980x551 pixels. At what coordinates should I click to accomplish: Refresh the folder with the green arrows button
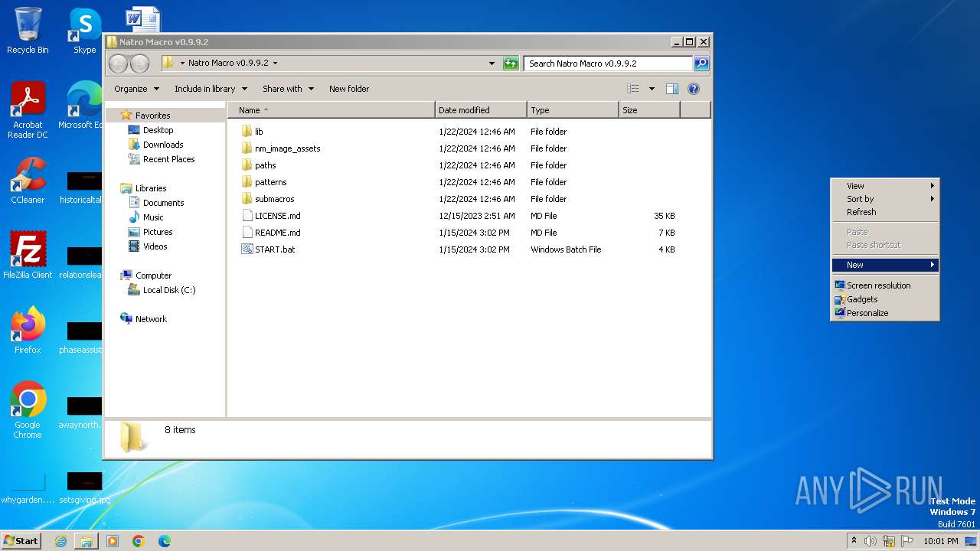coord(511,64)
